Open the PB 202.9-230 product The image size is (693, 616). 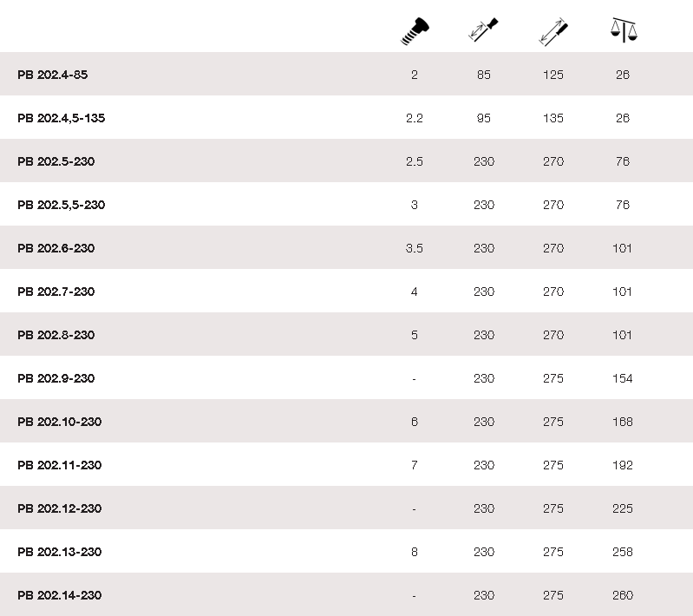56,378
